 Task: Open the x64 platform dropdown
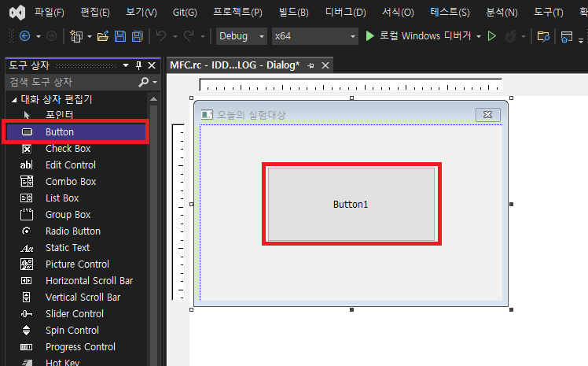314,36
